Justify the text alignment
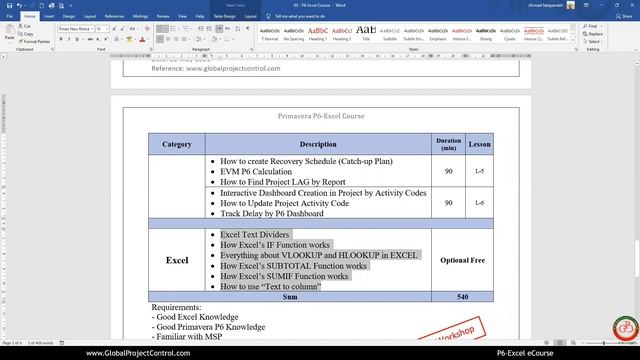Screen dimensions: 640x360 pos(184,39)
